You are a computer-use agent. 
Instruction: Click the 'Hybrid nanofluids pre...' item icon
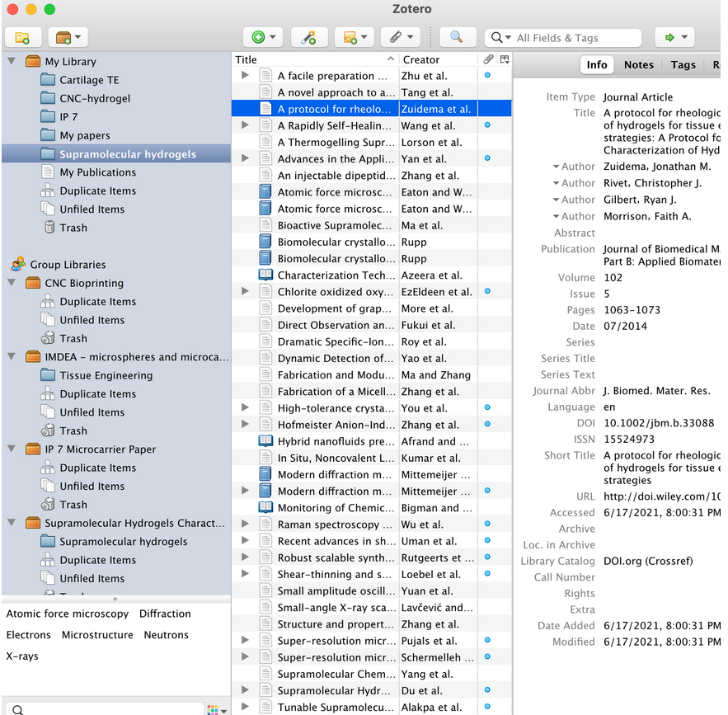(x=265, y=441)
